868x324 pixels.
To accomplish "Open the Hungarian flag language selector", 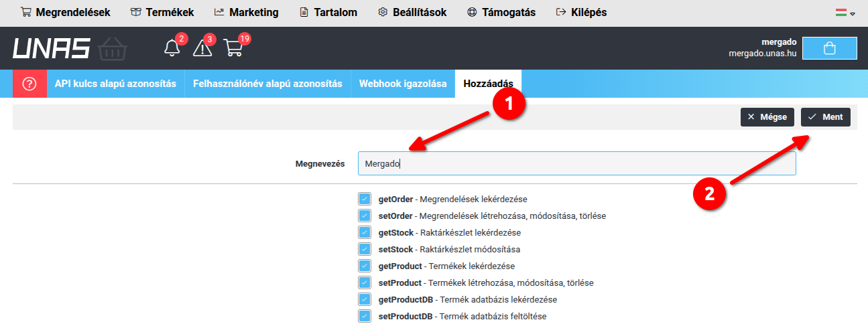I will tap(845, 13).
